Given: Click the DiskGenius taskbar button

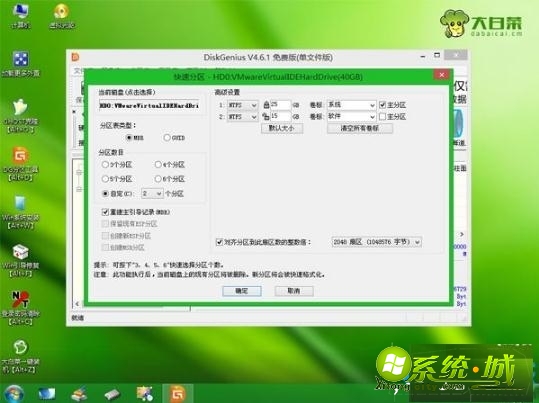Looking at the screenshot, I should click(178, 394).
